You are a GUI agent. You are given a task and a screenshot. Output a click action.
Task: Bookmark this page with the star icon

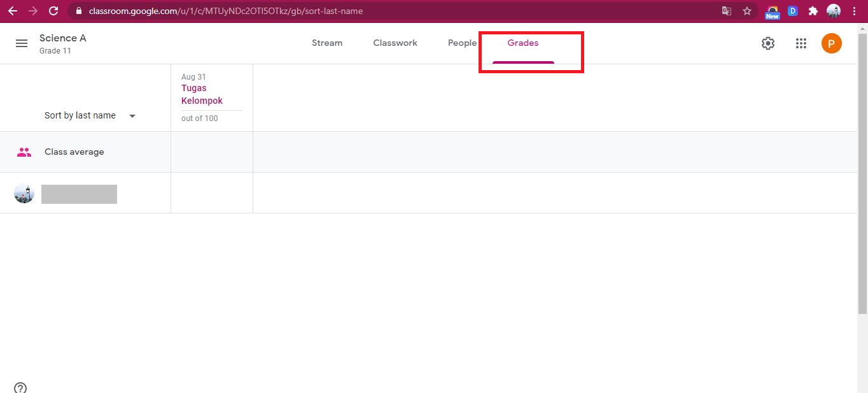(x=747, y=11)
